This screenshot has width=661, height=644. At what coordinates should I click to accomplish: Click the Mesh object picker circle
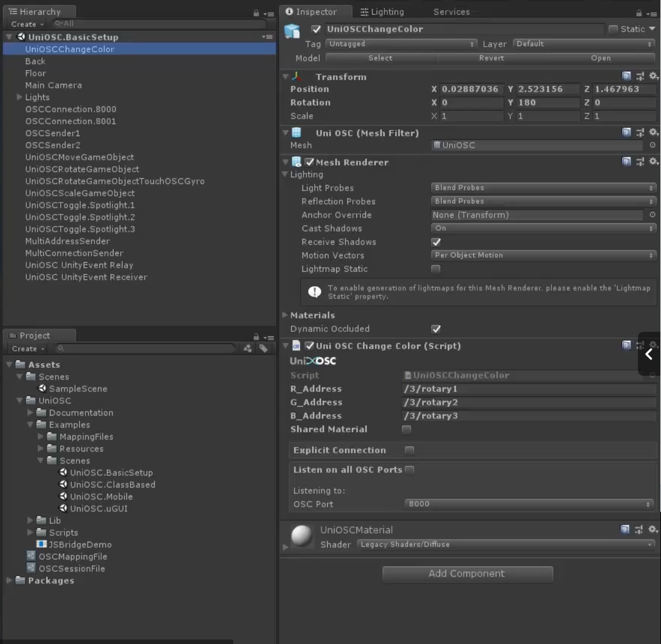[652, 145]
